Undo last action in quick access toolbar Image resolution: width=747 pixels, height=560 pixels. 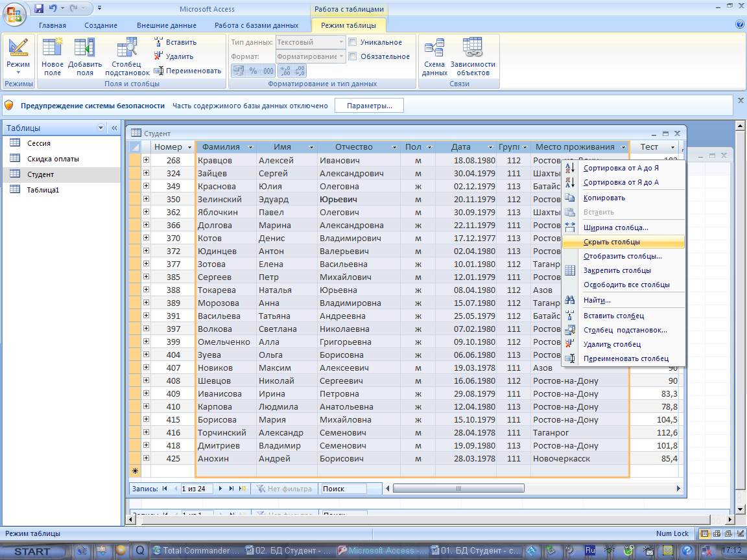click(53, 8)
